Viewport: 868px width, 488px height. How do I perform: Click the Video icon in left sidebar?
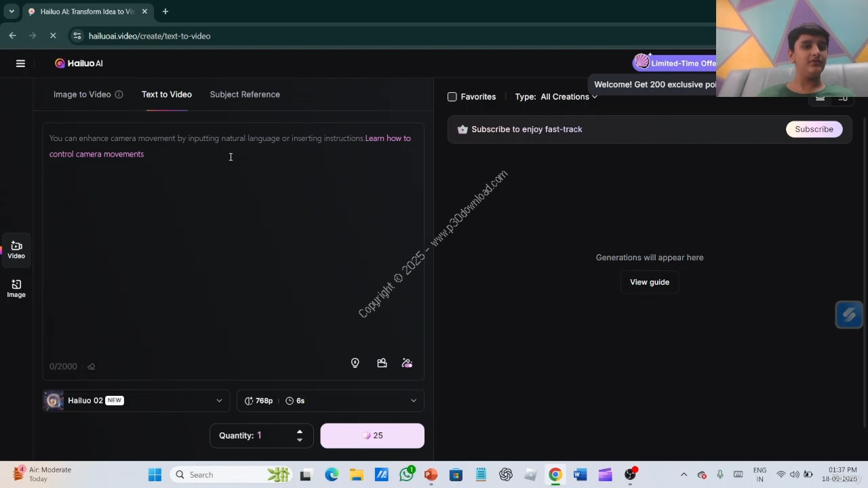pos(16,249)
